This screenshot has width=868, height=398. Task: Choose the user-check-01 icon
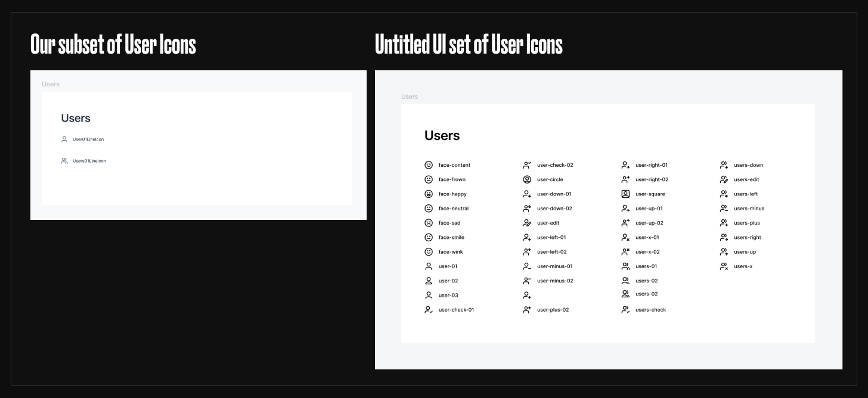pyautogui.click(x=428, y=310)
